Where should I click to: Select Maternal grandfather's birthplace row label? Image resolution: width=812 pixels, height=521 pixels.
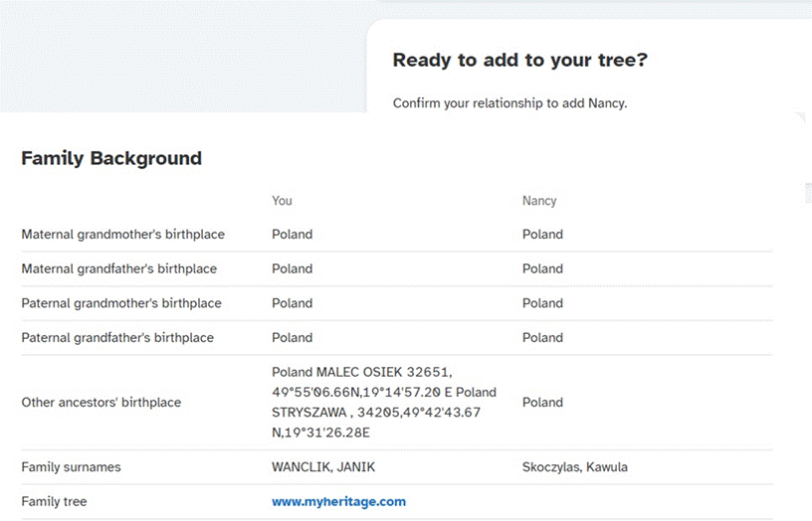[119, 268]
